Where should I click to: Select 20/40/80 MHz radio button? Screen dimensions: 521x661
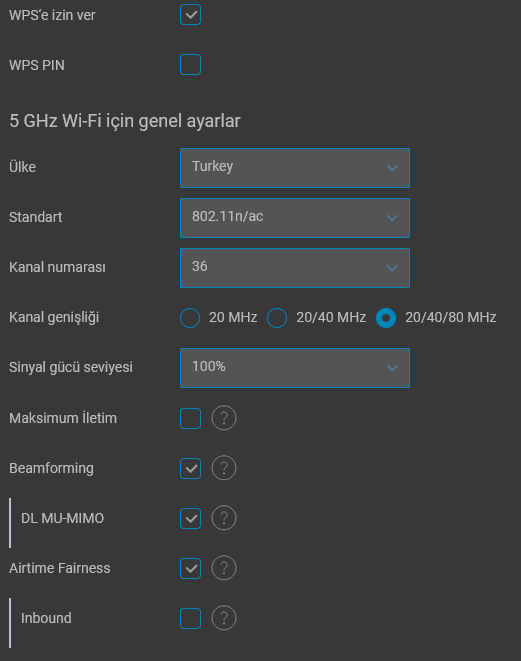tap(386, 318)
